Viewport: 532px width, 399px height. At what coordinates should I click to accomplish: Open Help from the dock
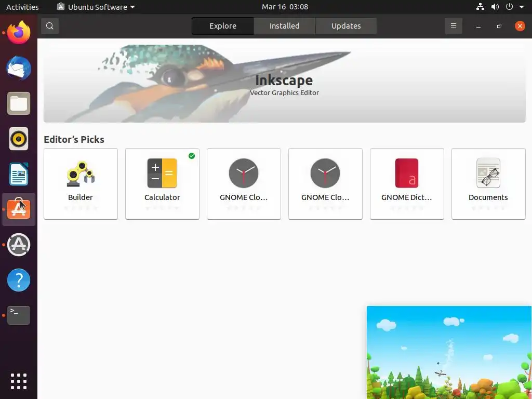pos(19,280)
